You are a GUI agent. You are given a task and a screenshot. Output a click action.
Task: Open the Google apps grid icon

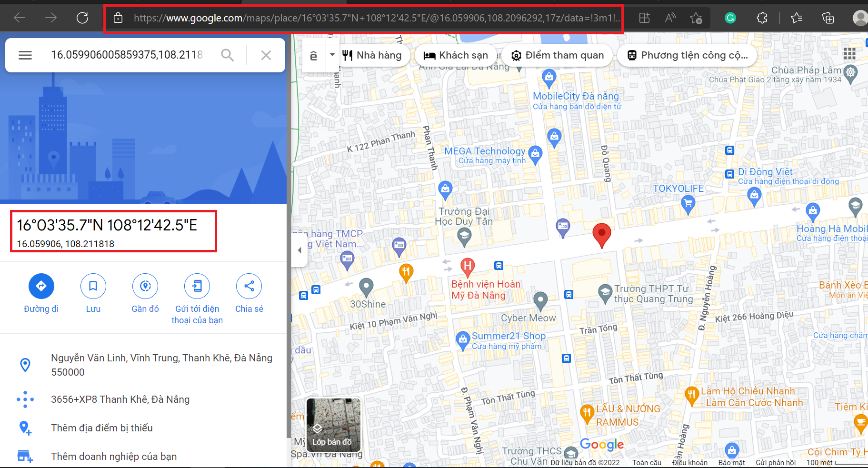(x=849, y=54)
